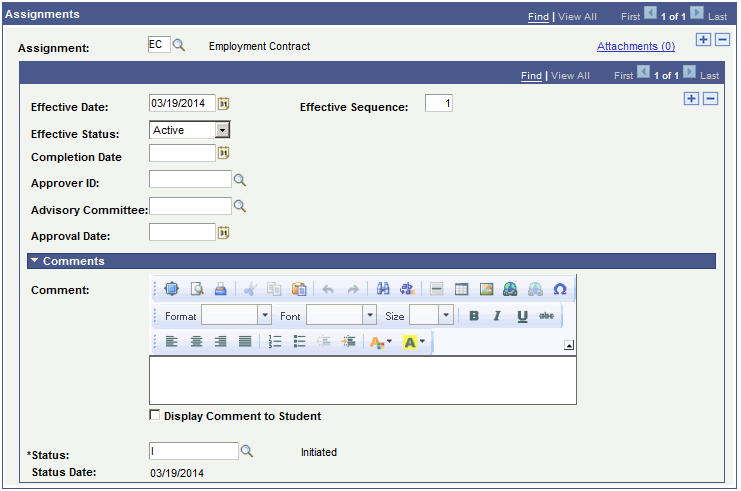The height and width of the screenshot is (491, 741).
Task: Open the Approval Date calendar picker
Action: [x=224, y=233]
